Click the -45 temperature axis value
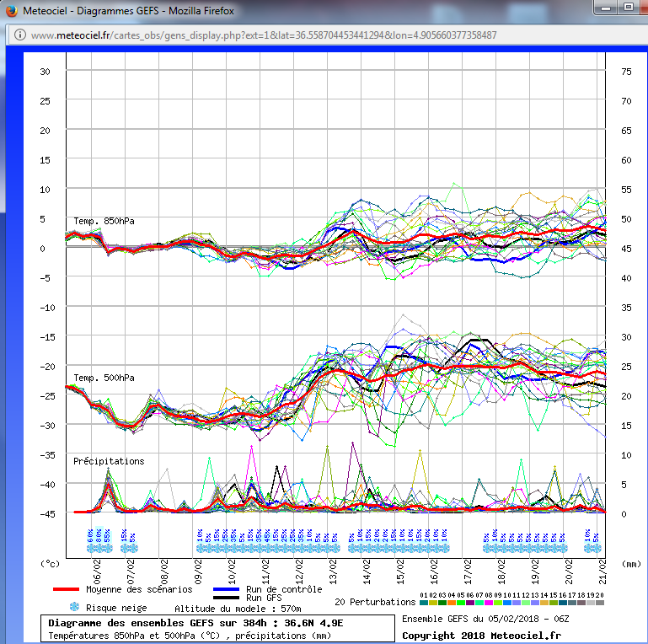648x644 pixels. click(x=47, y=514)
